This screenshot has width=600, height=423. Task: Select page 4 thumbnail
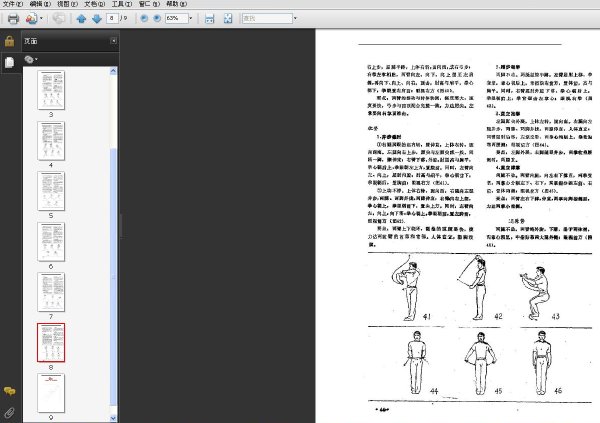(51, 141)
